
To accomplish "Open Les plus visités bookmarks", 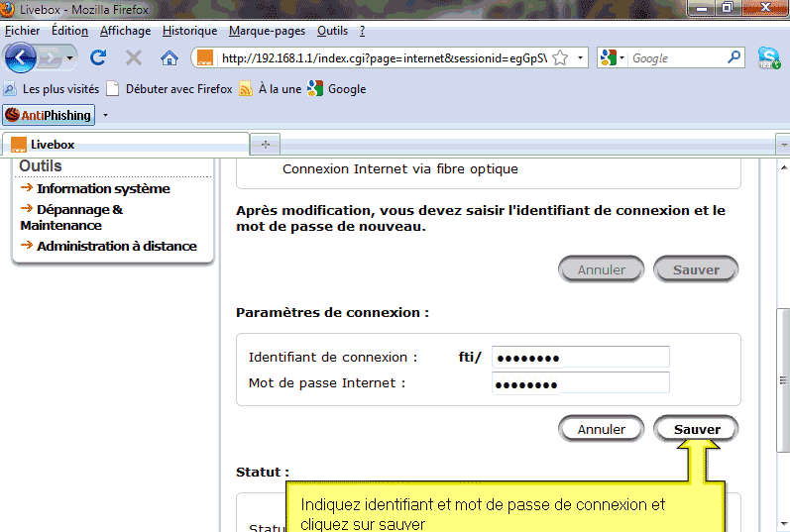I will pos(52,89).
